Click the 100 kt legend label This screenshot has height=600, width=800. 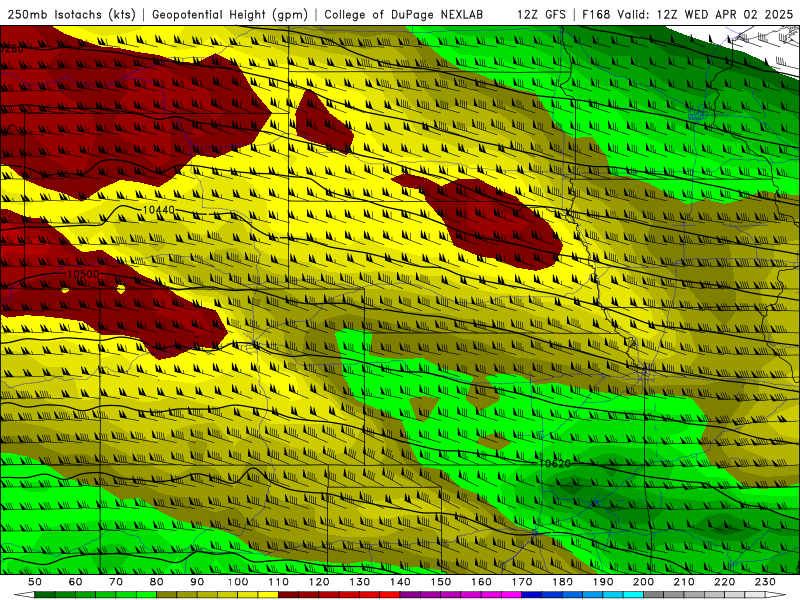[238, 582]
